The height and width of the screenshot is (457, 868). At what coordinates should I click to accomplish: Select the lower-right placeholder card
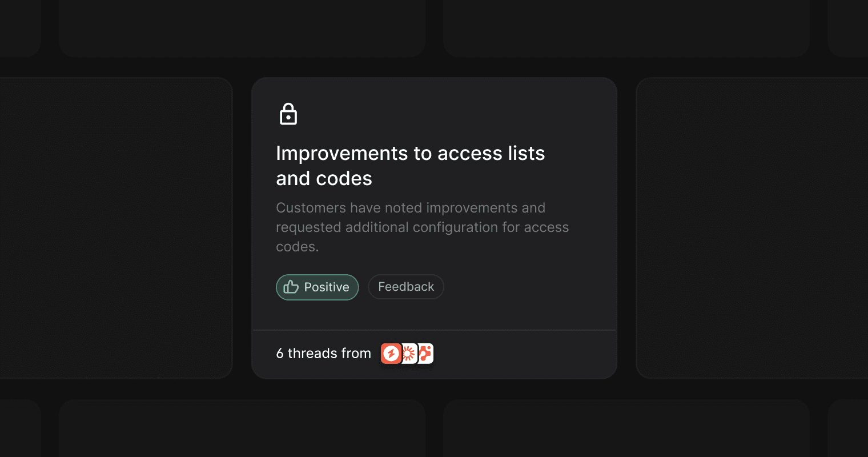626,428
